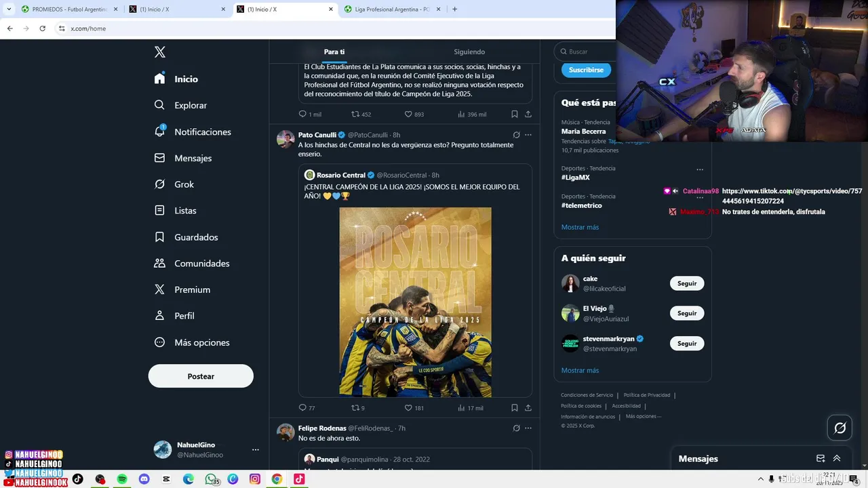The image size is (868, 488).
Task: Click Grok action icon on Pato Canulli post
Action: pos(516,135)
